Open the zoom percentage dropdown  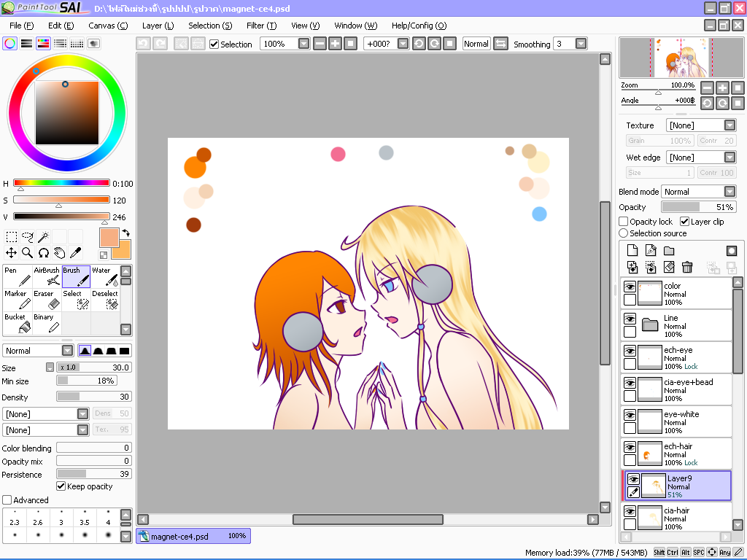click(x=303, y=44)
